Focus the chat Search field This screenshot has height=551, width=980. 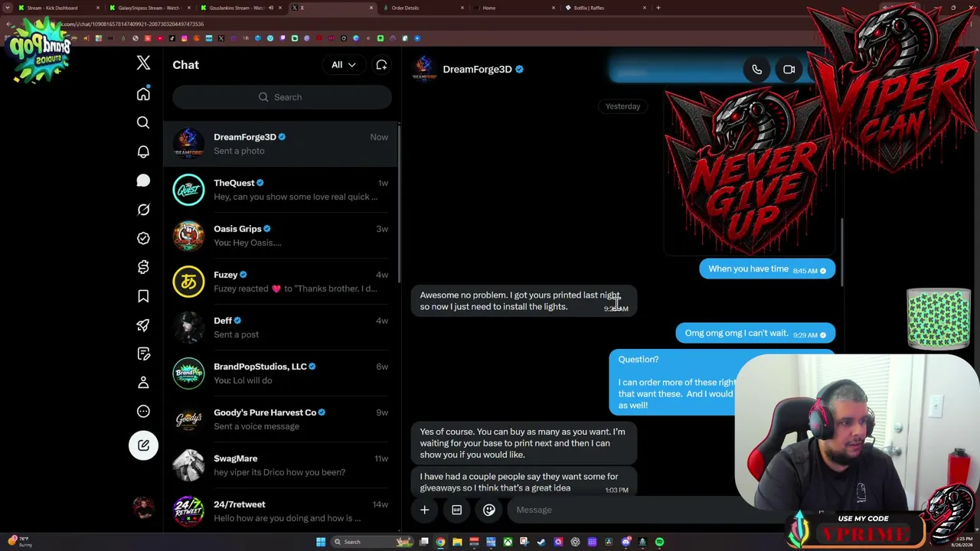(282, 97)
